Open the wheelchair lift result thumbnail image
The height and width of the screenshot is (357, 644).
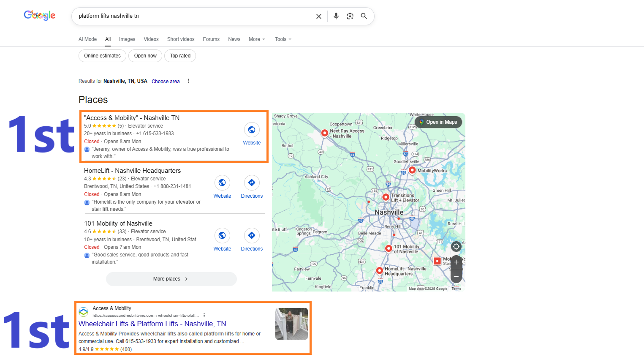(291, 324)
